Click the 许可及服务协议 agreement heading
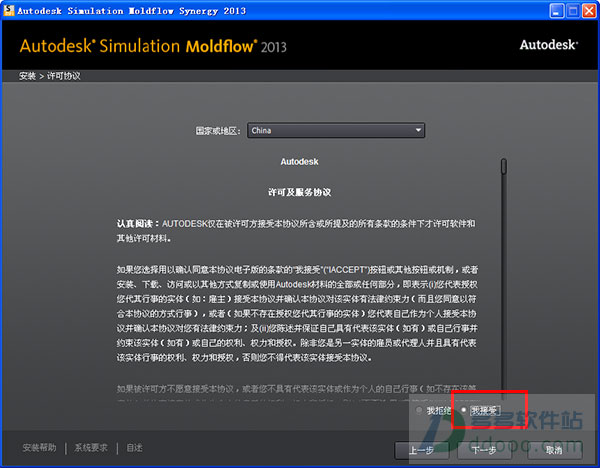 [x=299, y=192]
